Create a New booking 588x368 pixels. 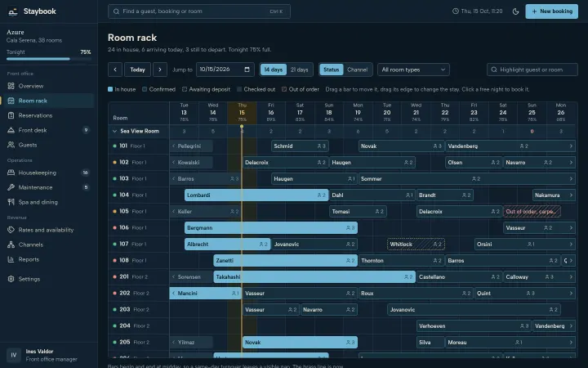[x=551, y=11]
